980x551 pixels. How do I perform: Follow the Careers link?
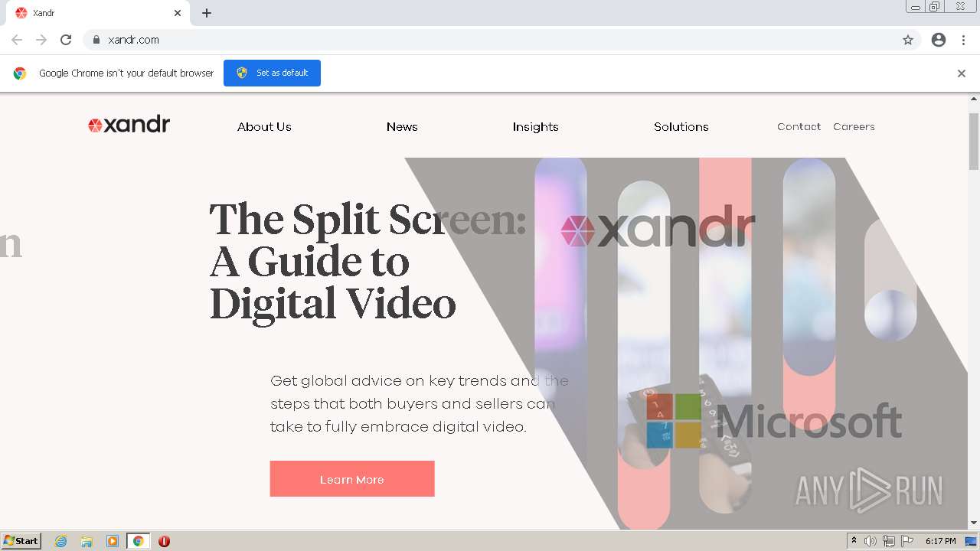(x=854, y=126)
